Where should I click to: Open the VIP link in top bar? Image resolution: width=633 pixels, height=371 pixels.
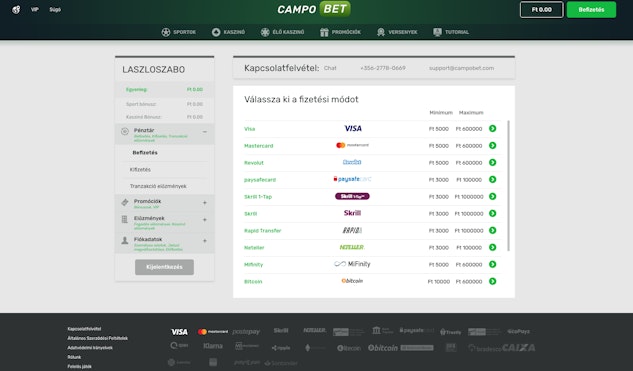[35, 9]
